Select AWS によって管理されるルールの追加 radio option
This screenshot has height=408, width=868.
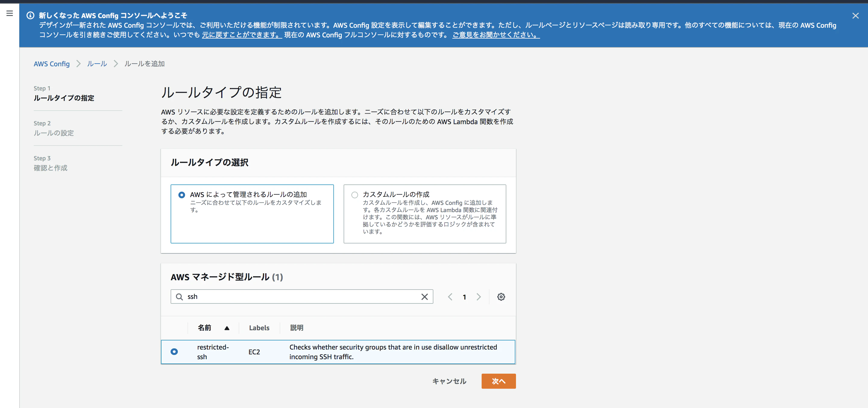pos(182,195)
